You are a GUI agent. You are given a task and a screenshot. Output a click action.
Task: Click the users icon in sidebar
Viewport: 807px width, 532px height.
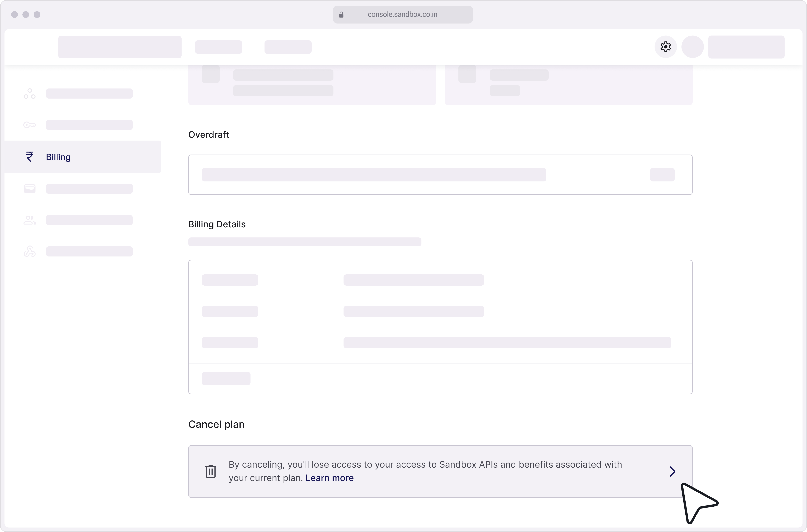(30, 220)
